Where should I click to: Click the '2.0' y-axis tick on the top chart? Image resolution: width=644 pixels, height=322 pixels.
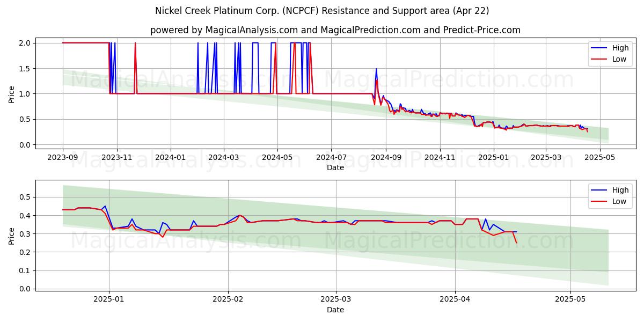(25, 43)
